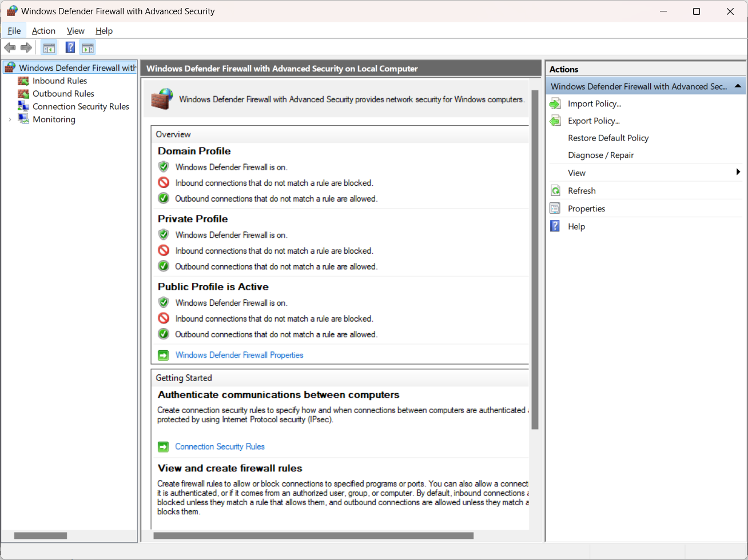Toggle the Show/Hide Action Pane toolbar icon

[x=87, y=47]
